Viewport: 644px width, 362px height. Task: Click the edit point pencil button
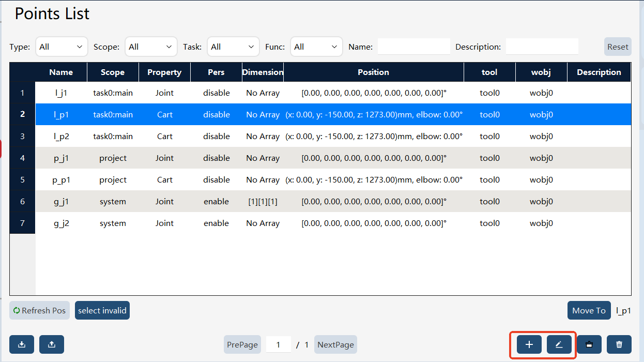tap(559, 344)
